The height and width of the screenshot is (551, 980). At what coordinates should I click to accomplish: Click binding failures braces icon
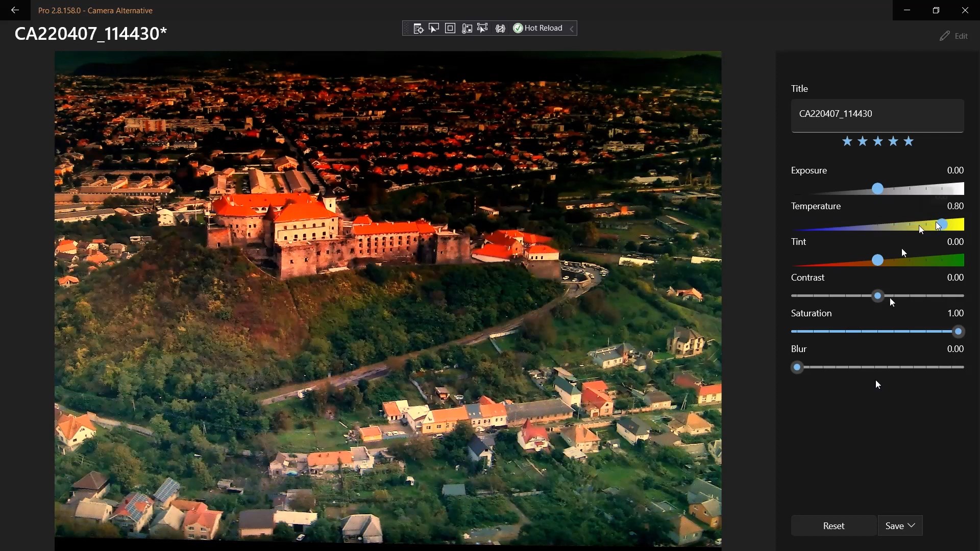(500, 29)
